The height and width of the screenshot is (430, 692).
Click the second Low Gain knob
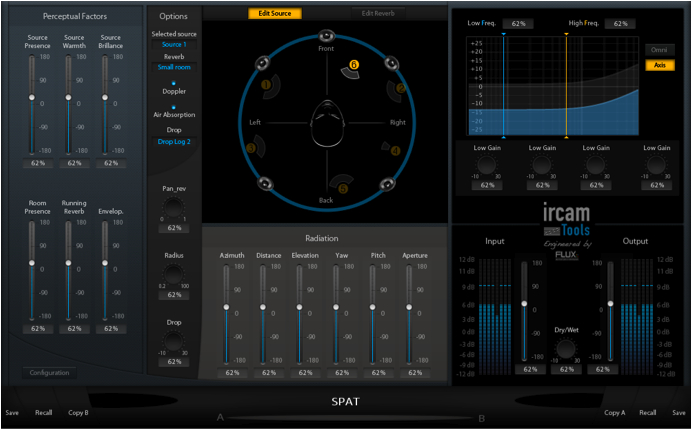(x=542, y=165)
